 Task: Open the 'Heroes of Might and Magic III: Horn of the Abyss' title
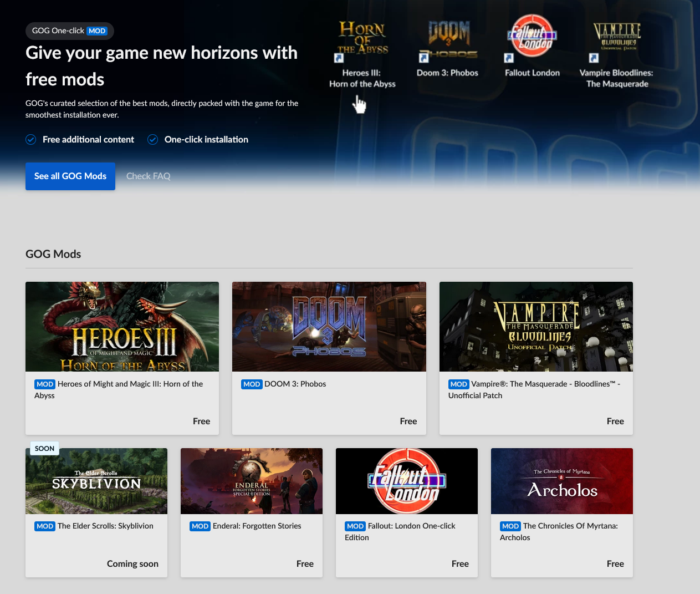pos(119,390)
